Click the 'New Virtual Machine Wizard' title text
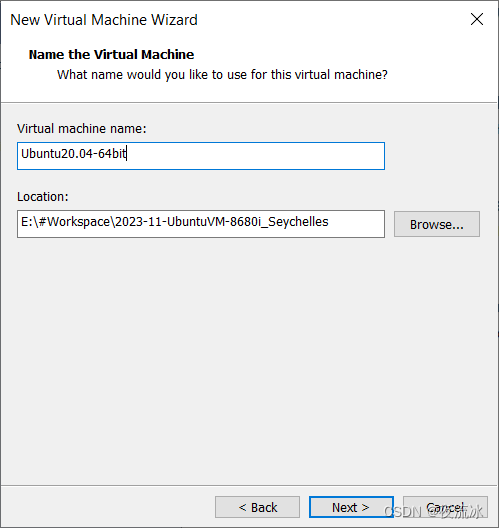The width and height of the screenshot is (499, 528). [104, 20]
